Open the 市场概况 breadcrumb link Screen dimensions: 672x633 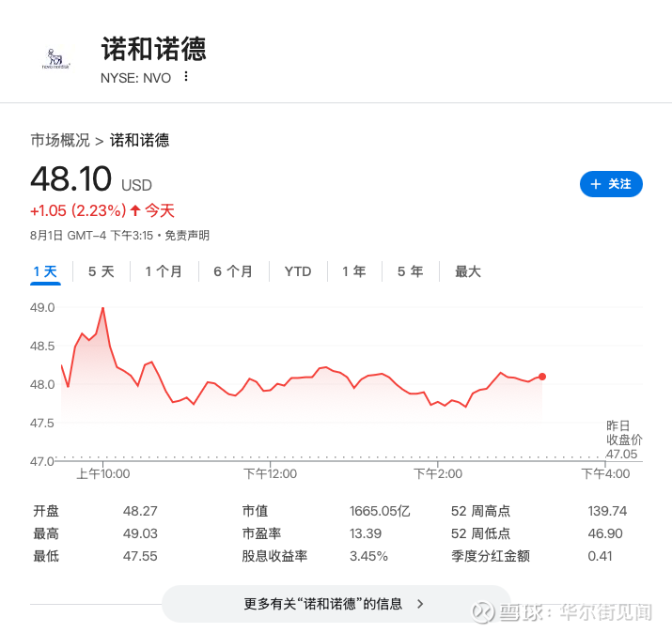coord(60,140)
